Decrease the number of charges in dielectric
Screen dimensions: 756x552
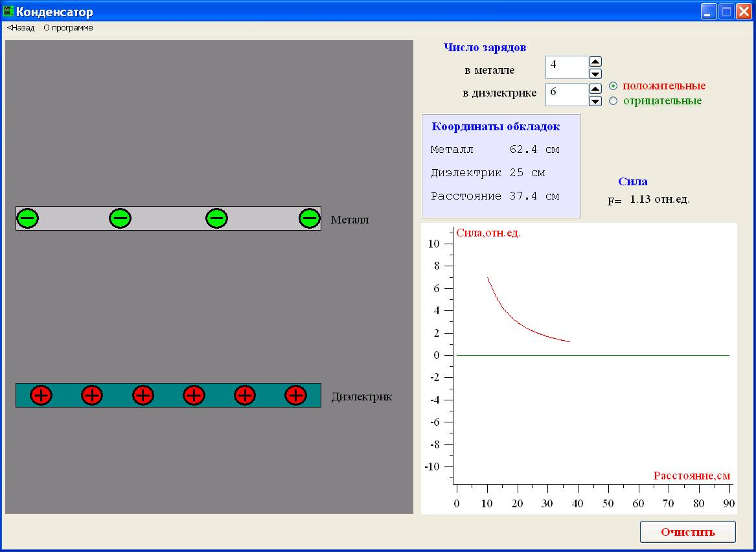(595, 101)
